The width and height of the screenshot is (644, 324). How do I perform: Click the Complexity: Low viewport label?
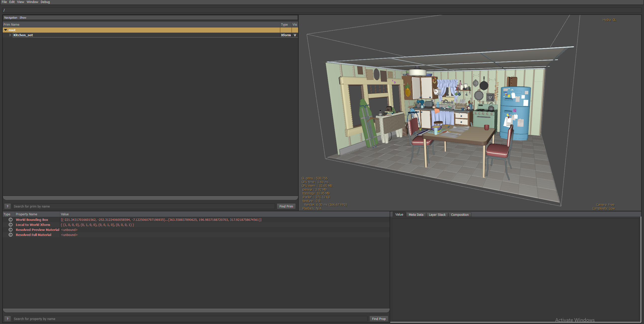(603, 209)
